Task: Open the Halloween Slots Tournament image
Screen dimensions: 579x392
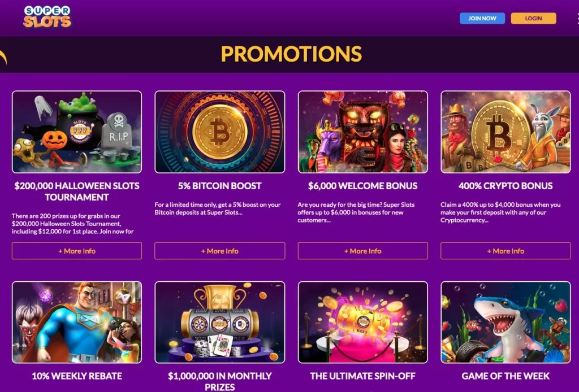Action: (77, 132)
